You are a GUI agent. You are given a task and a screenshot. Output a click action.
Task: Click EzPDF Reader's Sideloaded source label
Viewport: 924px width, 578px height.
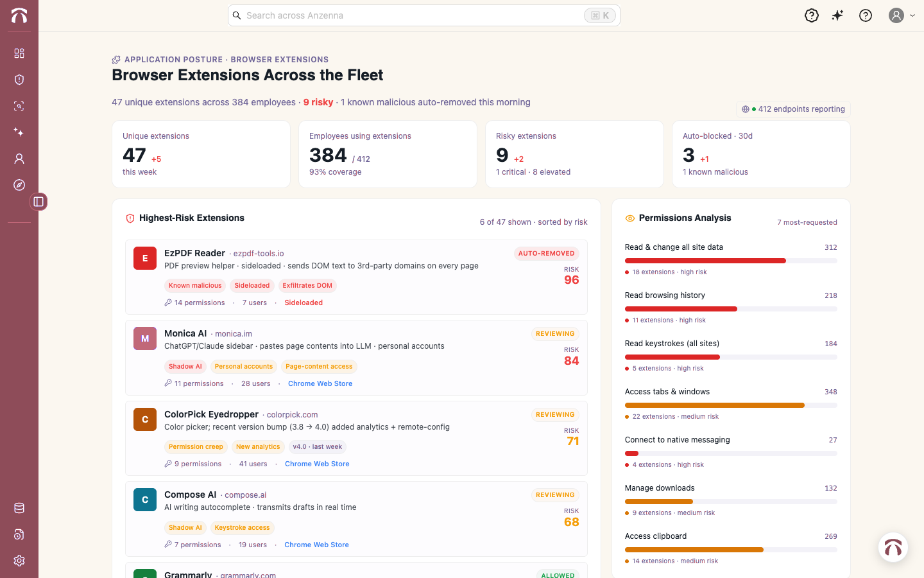(304, 302)
